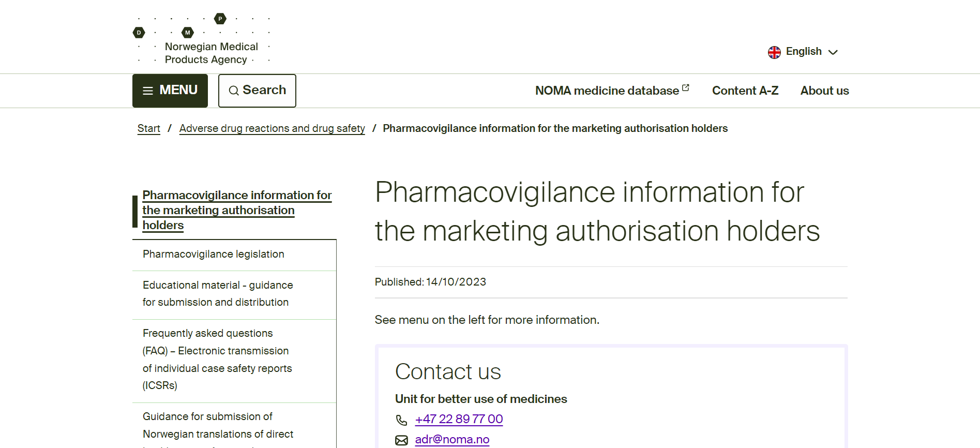Go to Adverse drug reactions breadcrumb
This screenshot has height=448, width=980.
click(x=272, y=128)
